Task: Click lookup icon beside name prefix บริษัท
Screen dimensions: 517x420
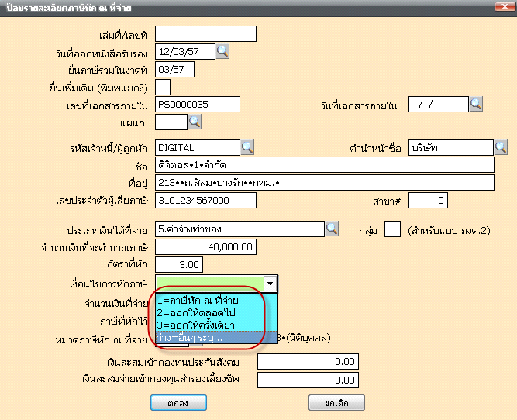Action: click(x=501, y=146)
